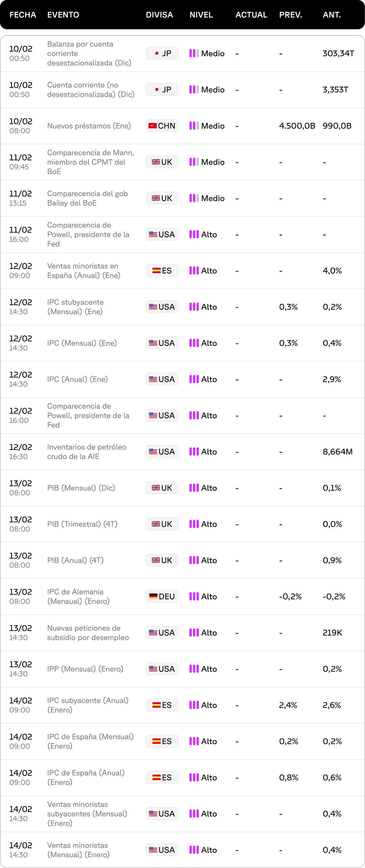Screen dimensions: 365x868
Task: Click the ES badge for IPC subyacente (Anual)
Action: pyautogui.click(x=162, y=705)
